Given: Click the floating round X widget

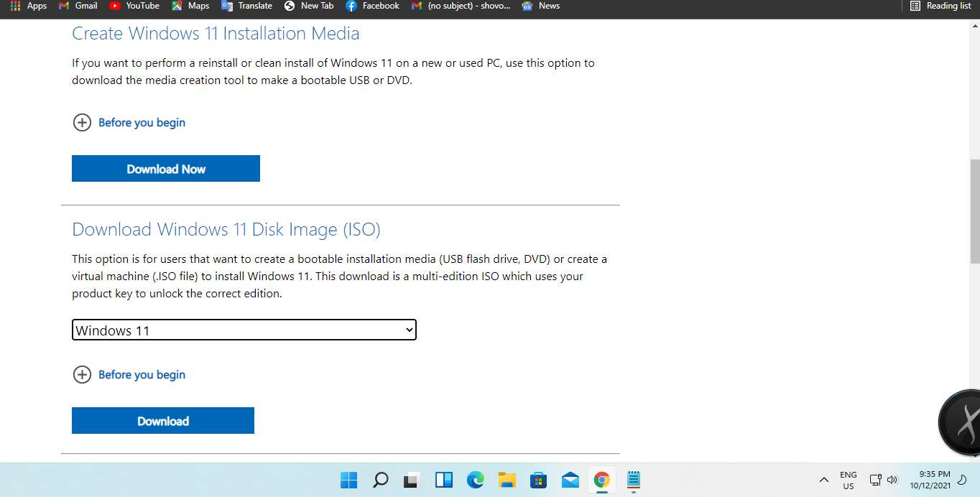Looking at the screenshot, I should coord(960,422).
